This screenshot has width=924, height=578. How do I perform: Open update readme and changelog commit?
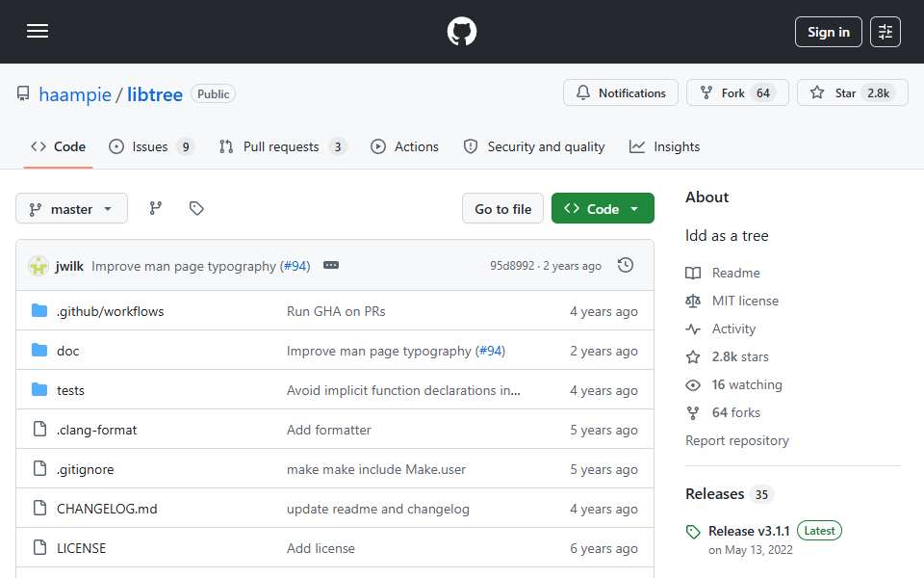pos(377,509)
